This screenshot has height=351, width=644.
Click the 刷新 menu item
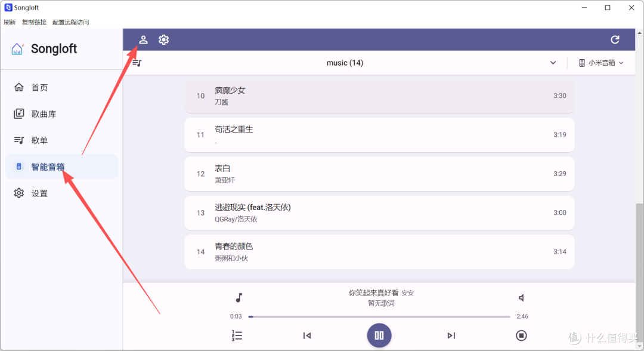click(10, 22)
